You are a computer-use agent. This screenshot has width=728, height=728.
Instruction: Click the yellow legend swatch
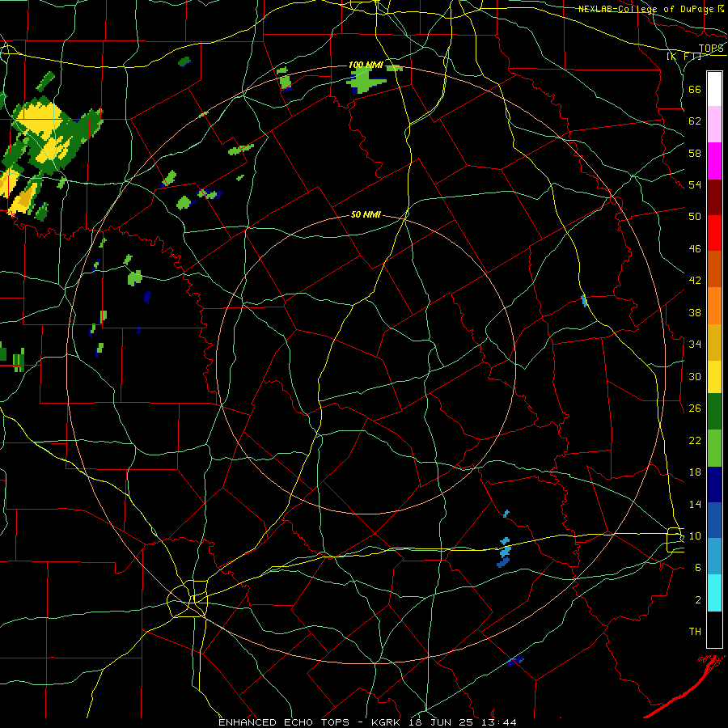[714, 377]
